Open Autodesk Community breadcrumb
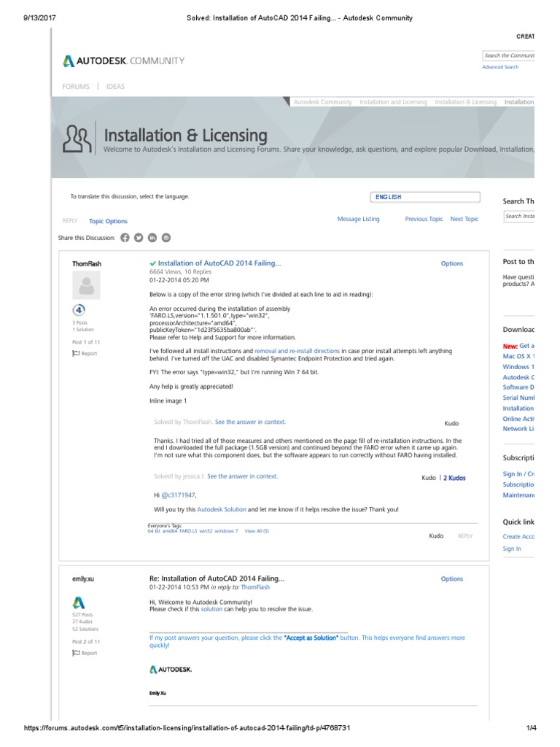 [x=323, y=102]
